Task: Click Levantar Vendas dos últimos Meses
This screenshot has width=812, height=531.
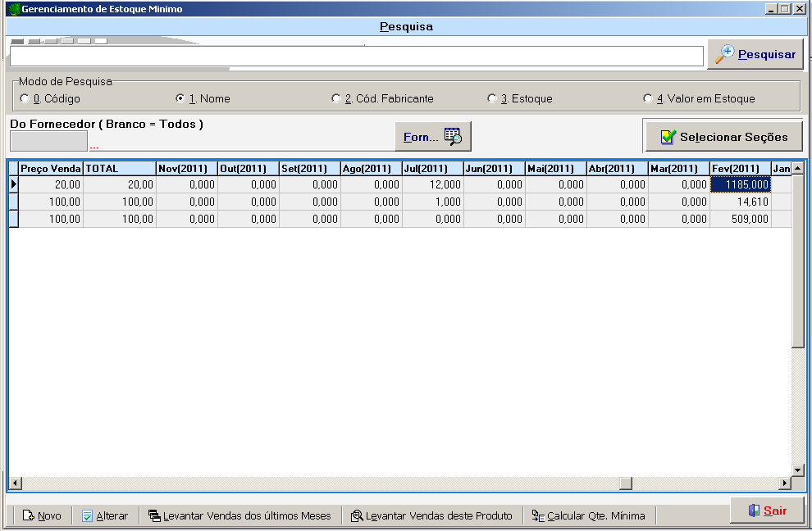Action: point(239,515)
